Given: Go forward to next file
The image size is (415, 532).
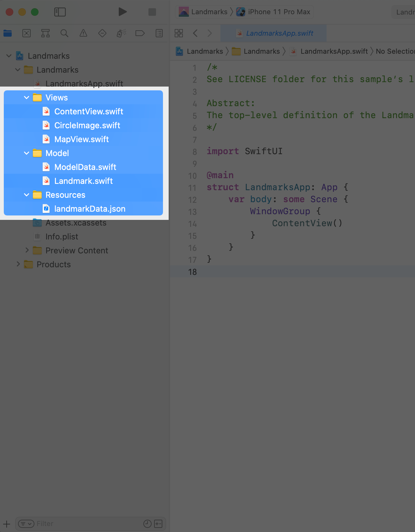Looking at the screenshot, I should click(x=210, y=33).
